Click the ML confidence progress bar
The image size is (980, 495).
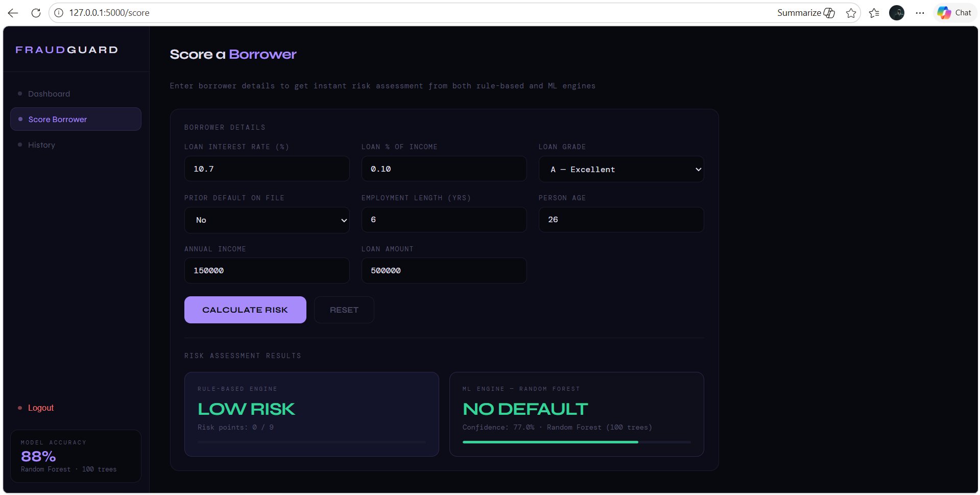tap(576, 442)
